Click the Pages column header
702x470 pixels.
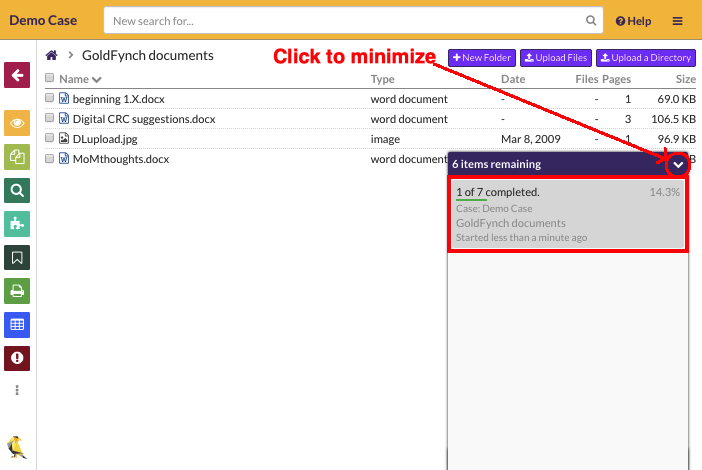coord(616,79)
